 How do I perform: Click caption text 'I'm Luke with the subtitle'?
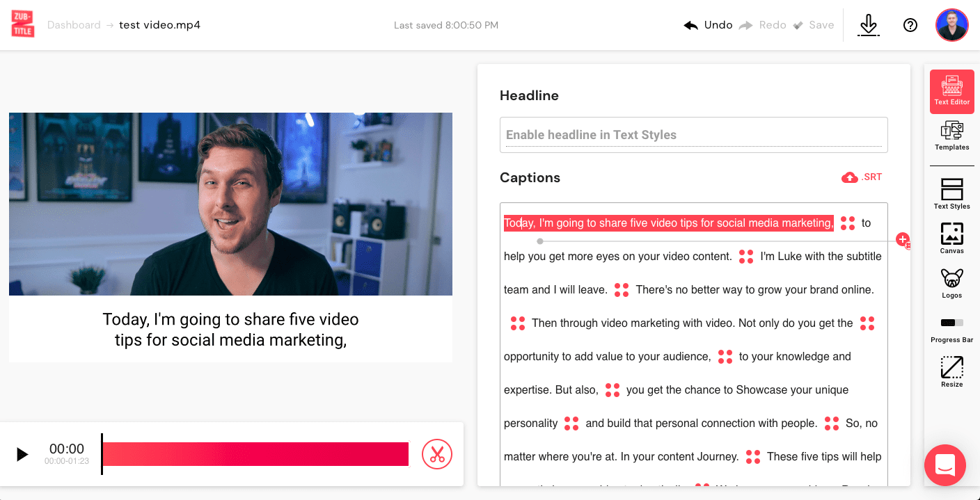821,257
